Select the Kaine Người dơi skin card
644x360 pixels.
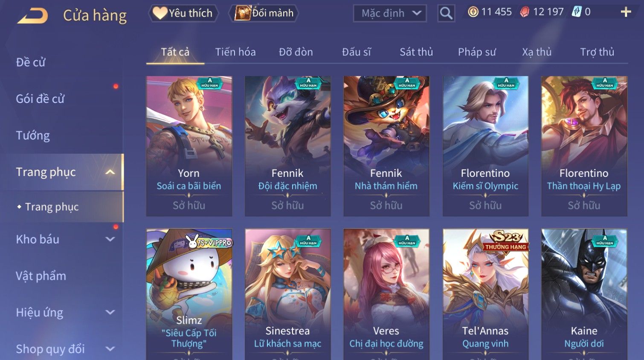pos(584,294)
